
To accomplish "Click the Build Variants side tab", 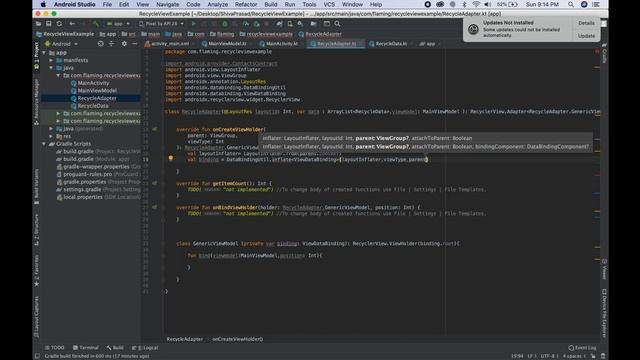I will 36,187.
